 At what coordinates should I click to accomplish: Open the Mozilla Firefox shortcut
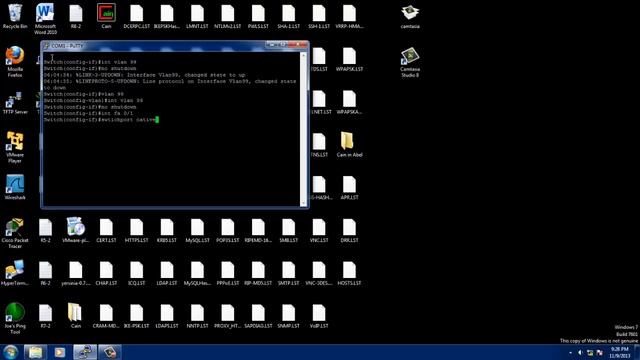[x=15, y=62]
